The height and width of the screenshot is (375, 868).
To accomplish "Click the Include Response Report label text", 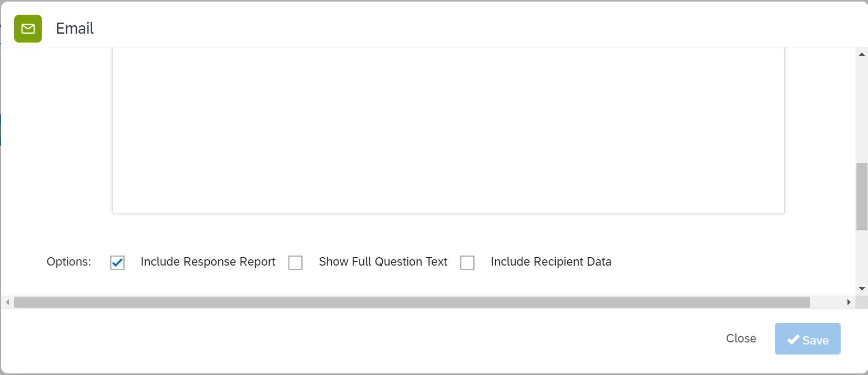I will [208, 262].
